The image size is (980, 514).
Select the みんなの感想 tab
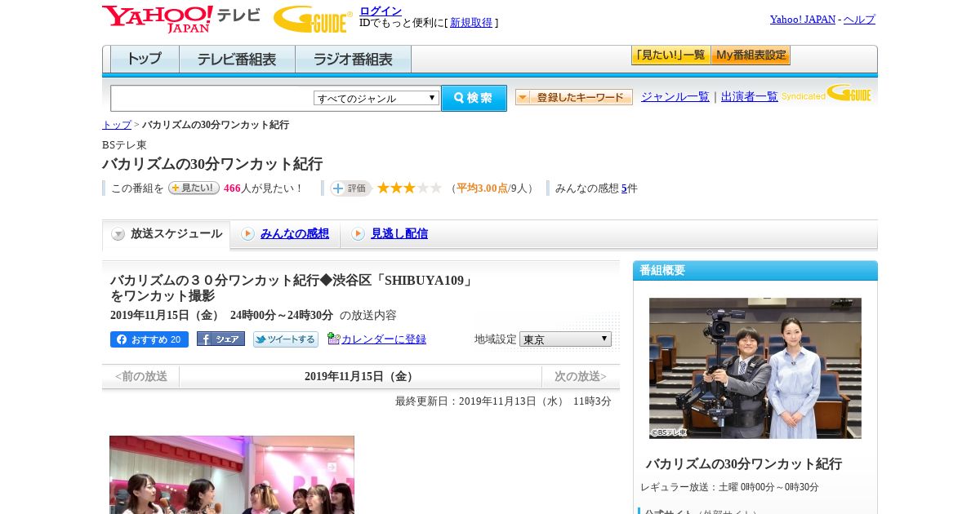(x=295, y=233)
